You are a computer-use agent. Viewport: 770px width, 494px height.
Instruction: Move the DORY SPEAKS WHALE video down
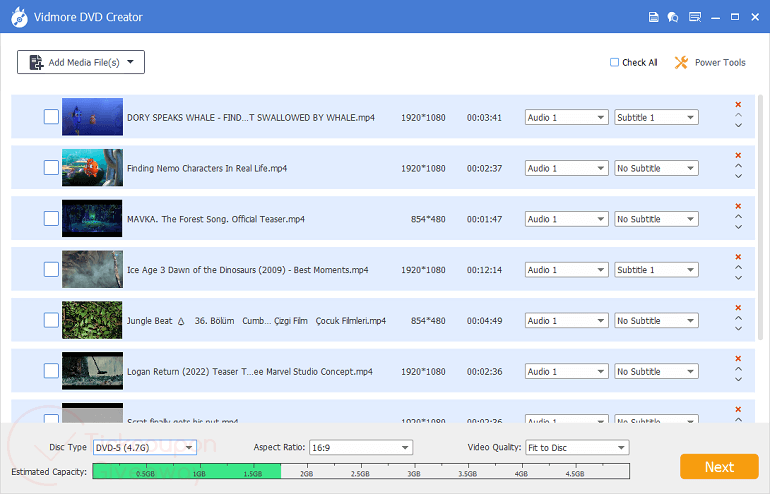click(x=738, y=125)
